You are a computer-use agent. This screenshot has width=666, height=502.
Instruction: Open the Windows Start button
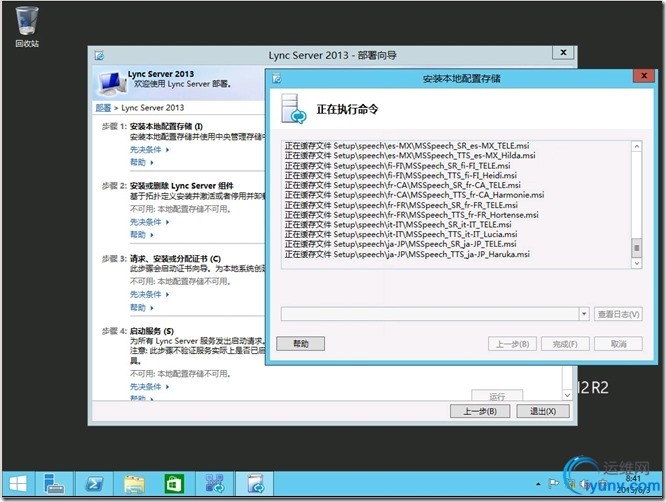point(18,484)
